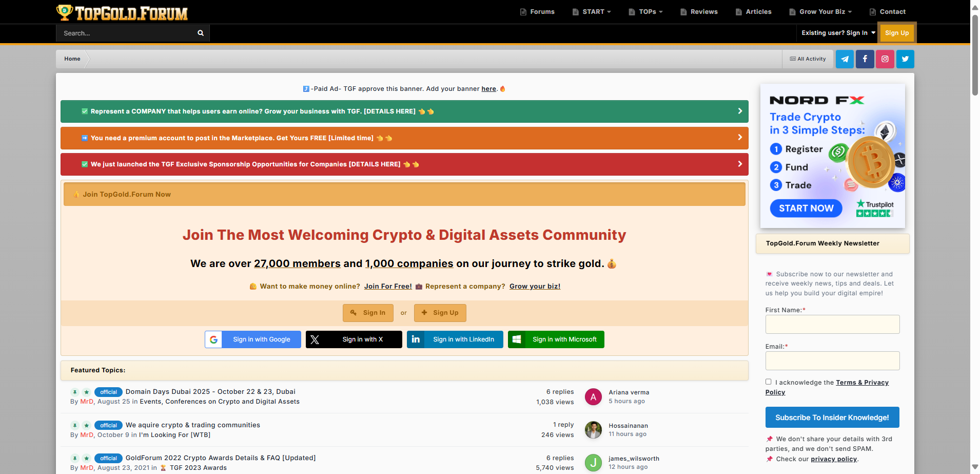Go to the Forums menu item
Image resolution: width=980 pixels, height=474 pixels.
point(538,12)
